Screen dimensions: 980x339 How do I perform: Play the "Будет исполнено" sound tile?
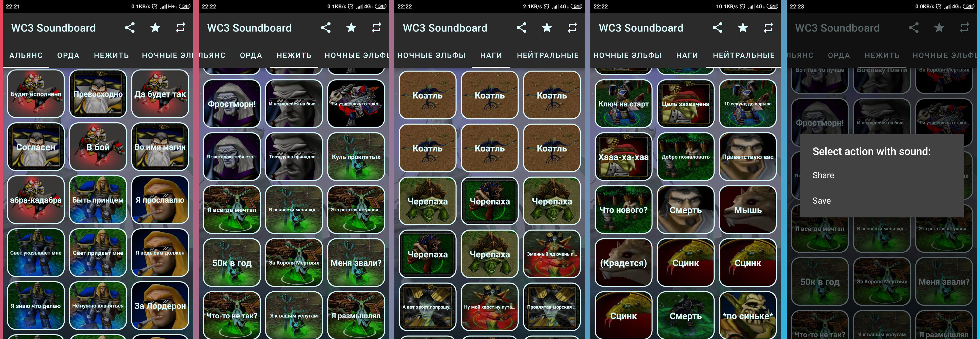(x=36, y=93)
